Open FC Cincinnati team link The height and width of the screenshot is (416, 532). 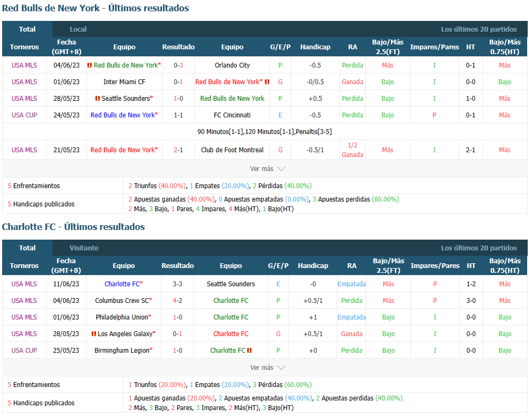(232, 115)
